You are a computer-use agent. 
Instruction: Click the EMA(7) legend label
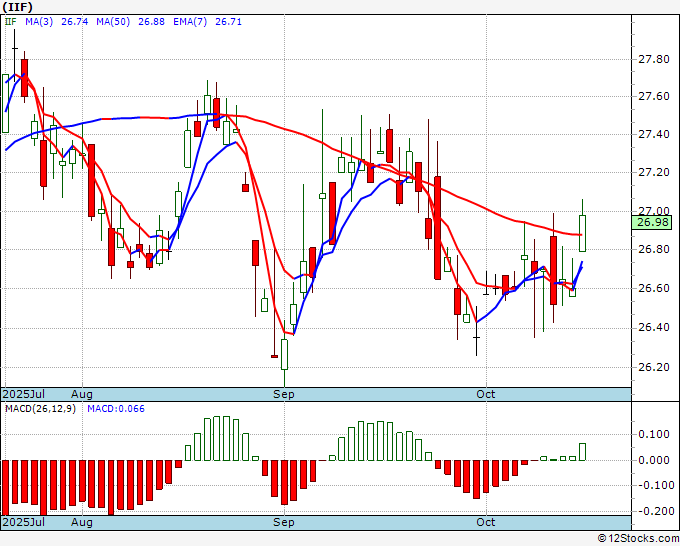point(190,22)
